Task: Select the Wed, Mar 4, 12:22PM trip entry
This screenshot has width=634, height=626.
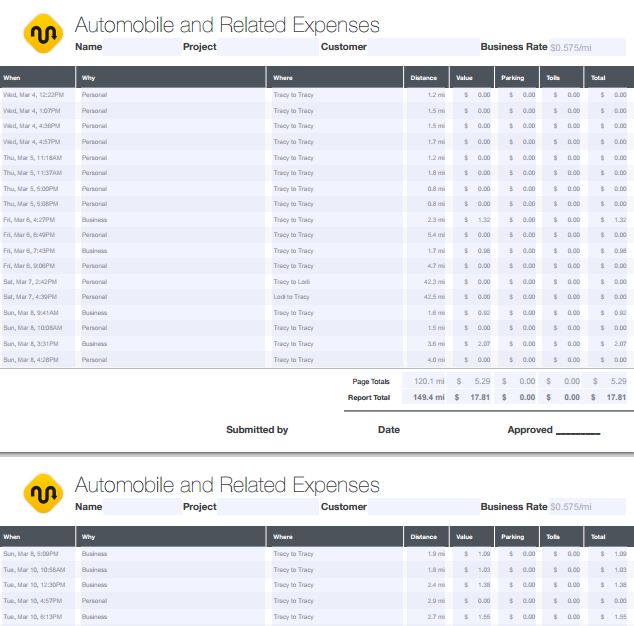Action: [x=33, y=95]
